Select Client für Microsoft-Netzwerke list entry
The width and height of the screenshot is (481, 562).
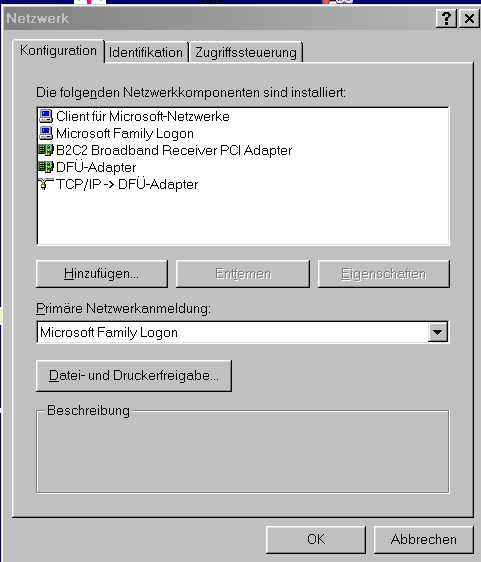143,116
